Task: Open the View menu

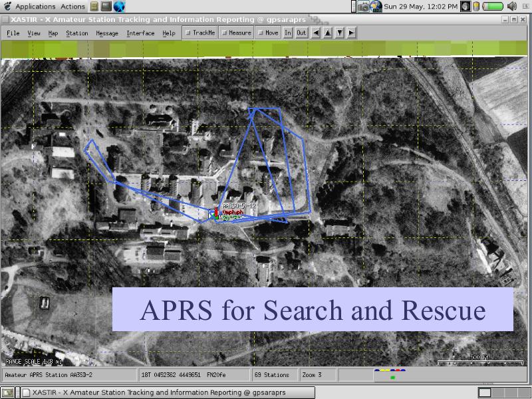Action: [x=34, y=33]
